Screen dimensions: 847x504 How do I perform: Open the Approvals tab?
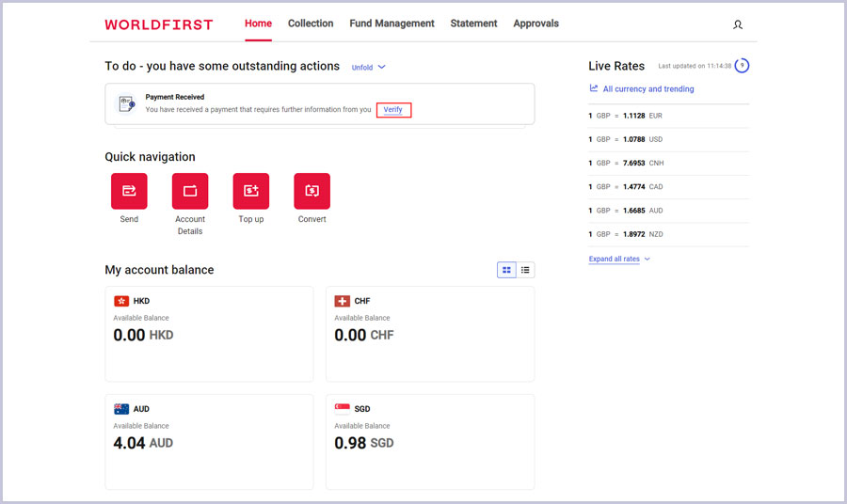tap(536, 24)
